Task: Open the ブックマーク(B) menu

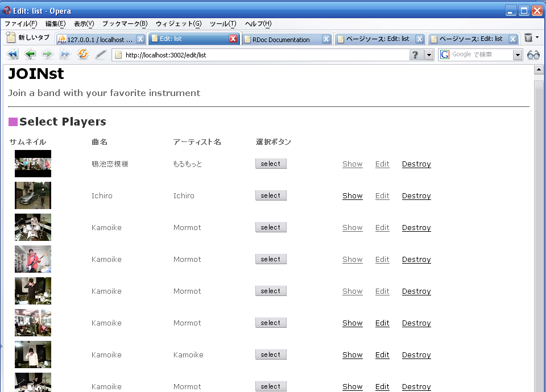Action: tap(125, 24)
